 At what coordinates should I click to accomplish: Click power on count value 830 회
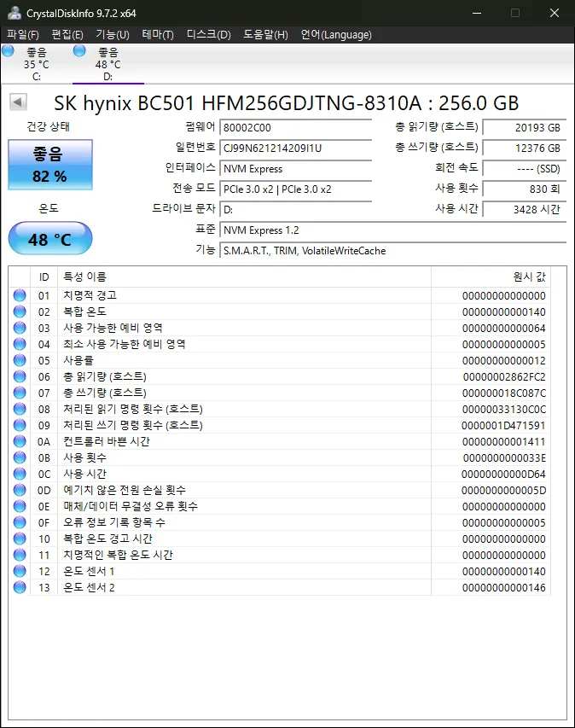pos(525,189)
